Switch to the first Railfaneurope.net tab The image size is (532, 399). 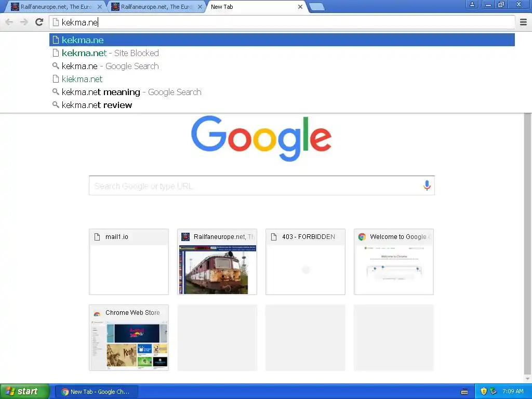tap(56, 7)
